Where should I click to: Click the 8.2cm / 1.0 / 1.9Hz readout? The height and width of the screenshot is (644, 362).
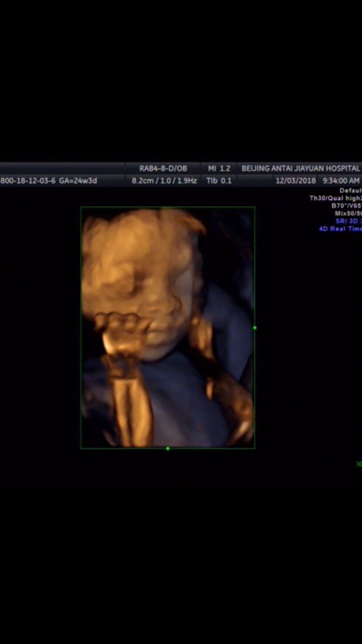click(x=164, y=181)
